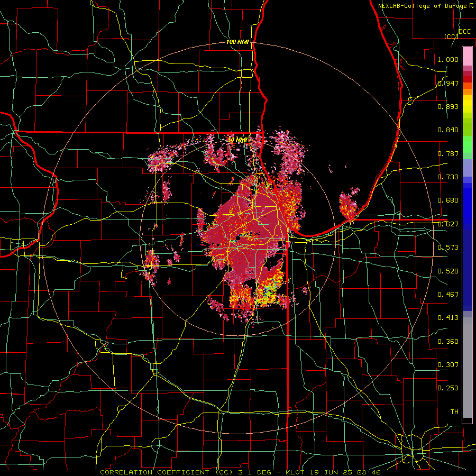
Task: Pick the light pink swatch atop color bar
Action: click(x=467, y=57)
